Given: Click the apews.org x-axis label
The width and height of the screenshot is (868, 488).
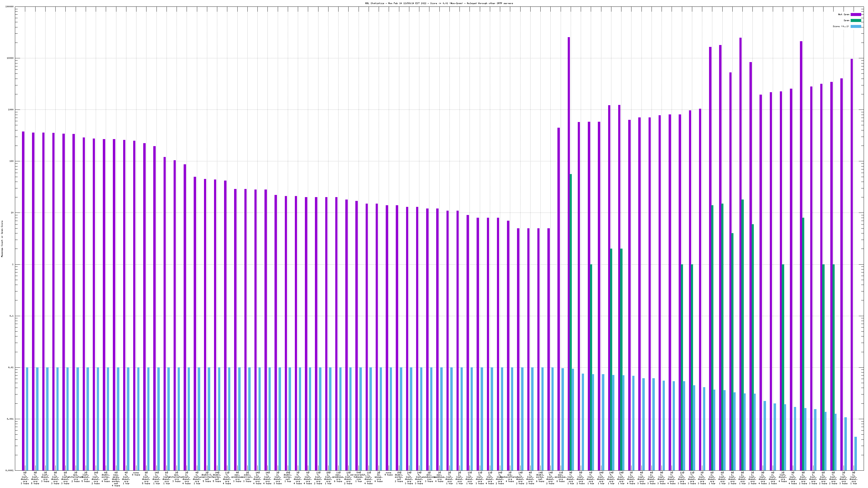Looking at the screenshot, I should [x=378, y=477].
